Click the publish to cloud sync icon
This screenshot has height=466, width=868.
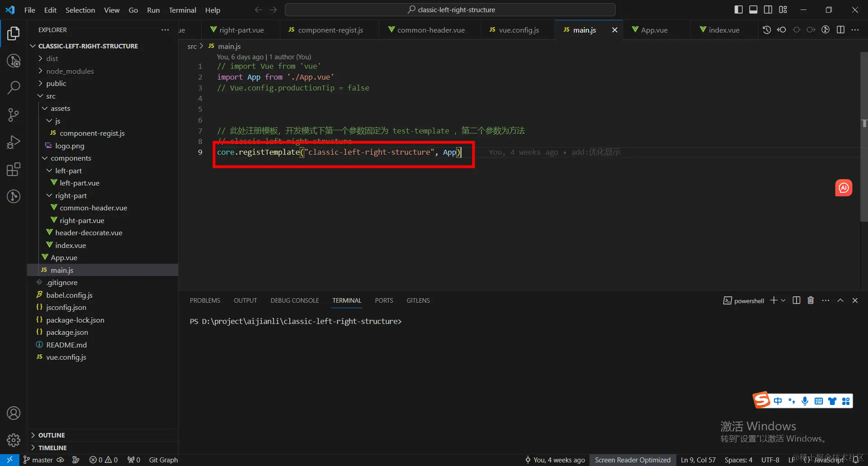click(60, 460)
